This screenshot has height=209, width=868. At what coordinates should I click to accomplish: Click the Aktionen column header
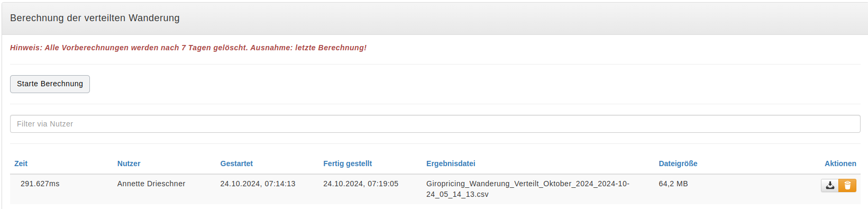(840, 163)
